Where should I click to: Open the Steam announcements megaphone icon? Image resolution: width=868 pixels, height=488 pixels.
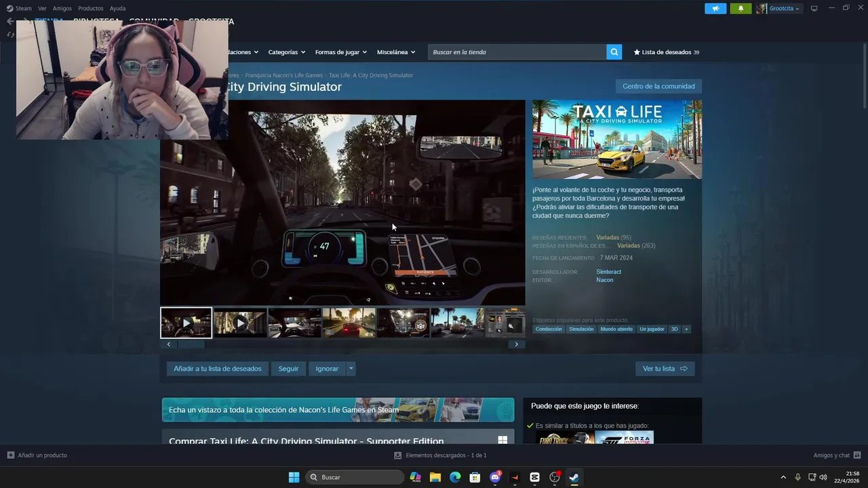715,9
